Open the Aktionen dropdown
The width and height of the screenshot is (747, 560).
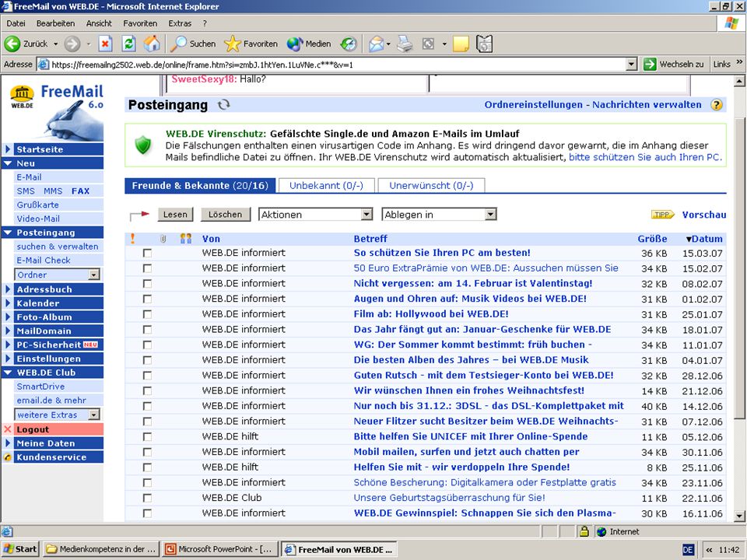click(x=315, y=215)
